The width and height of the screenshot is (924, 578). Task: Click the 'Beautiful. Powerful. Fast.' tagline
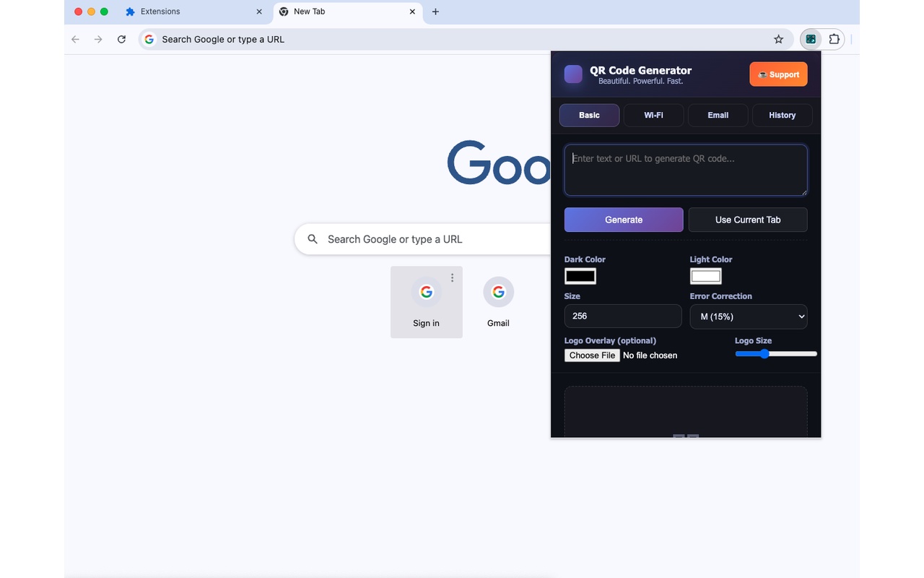(640, 82)
